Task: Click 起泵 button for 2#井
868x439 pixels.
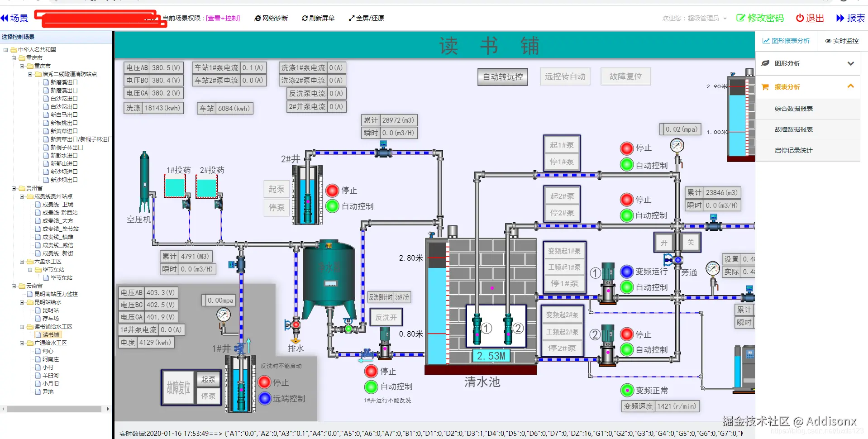Action: 277,189
